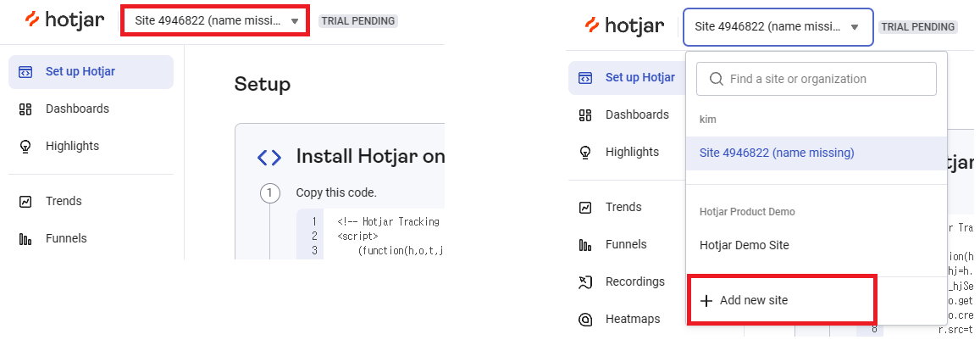Open Funnels label in right screenshot sidebar
This screenshot has height=351, width=980.
click(x=626, y=245)
